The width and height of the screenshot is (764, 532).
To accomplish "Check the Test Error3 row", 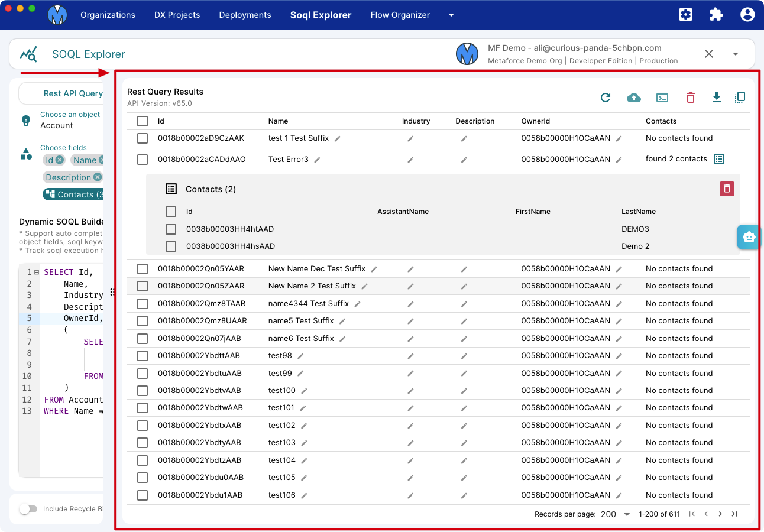I will click(x=143, y=160).
